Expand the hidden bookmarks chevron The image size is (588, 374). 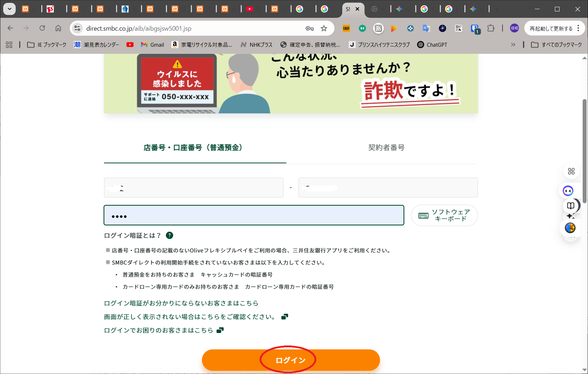click(513, 45)
